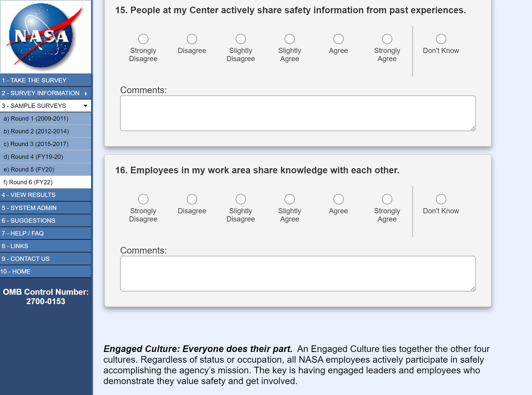Open Round 4 (FY19-20) sample survey
Screen dimensions: 532x395
[33, 157]
